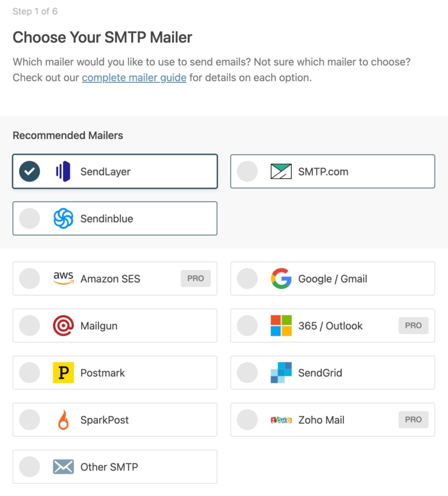
Task: Click the Amazon SES aws icon
Action: (64, 279)
